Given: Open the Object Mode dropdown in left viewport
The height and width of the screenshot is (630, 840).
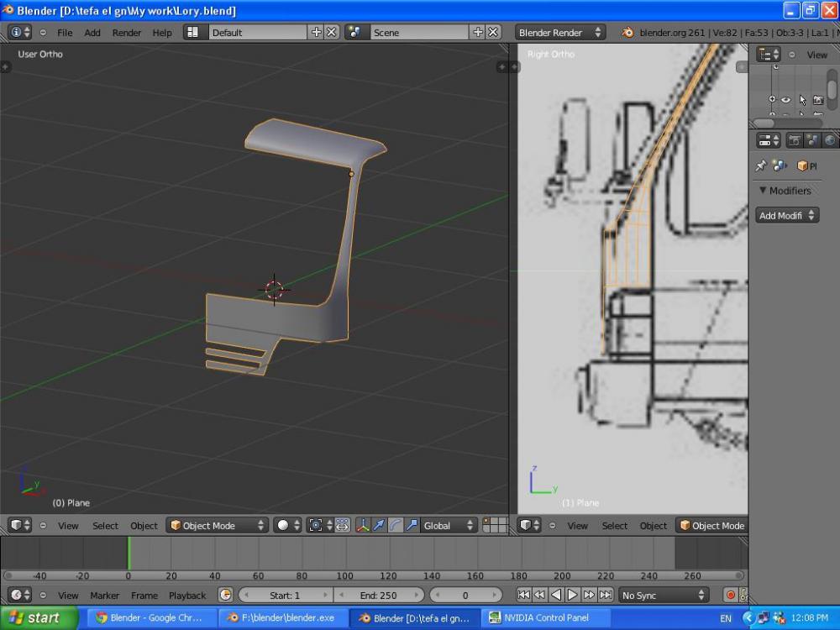Looking at the screenshot, I should (x=217, y=526).
